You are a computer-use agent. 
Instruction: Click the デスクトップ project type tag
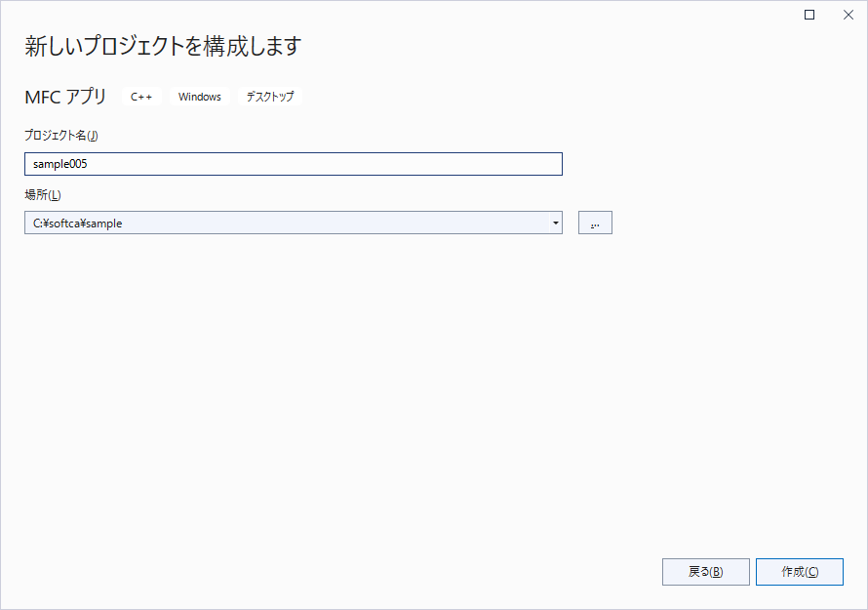270,97
